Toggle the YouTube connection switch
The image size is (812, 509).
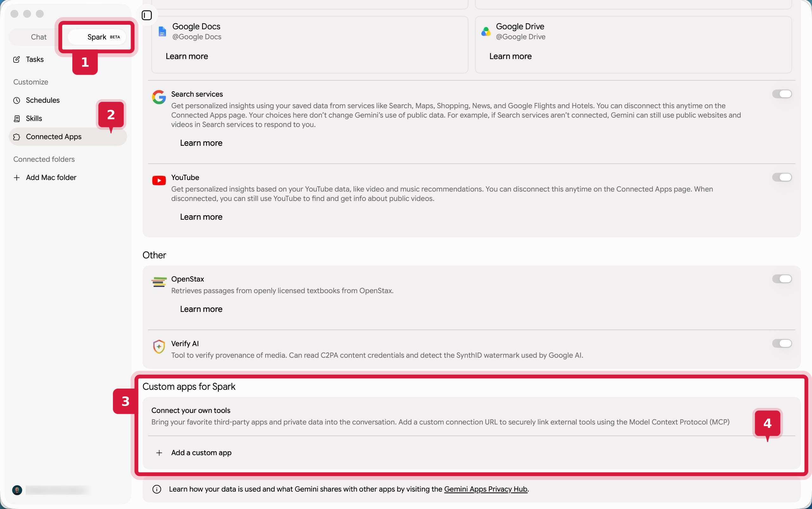pos(782,177)
